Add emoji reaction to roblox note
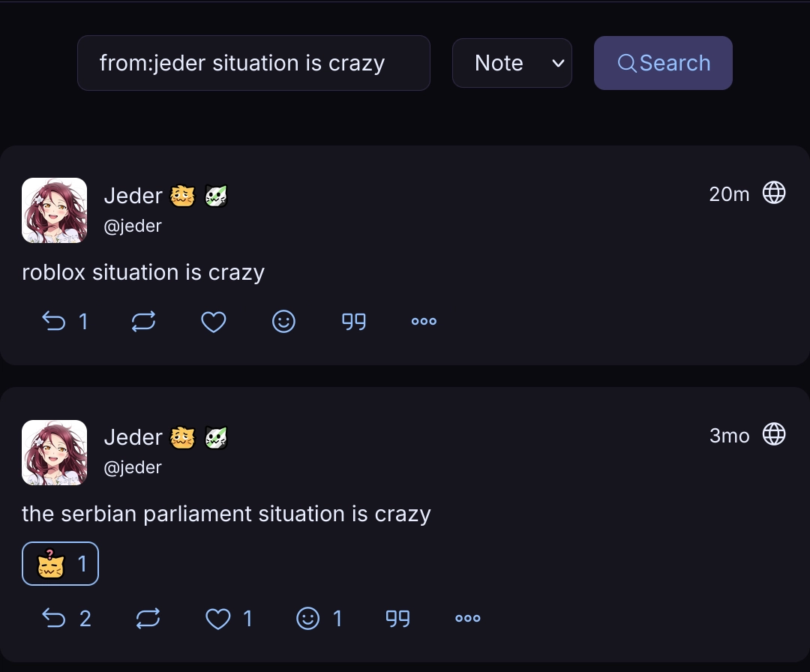The width and height of the screenshot is (810, 672). click(283, 322)
